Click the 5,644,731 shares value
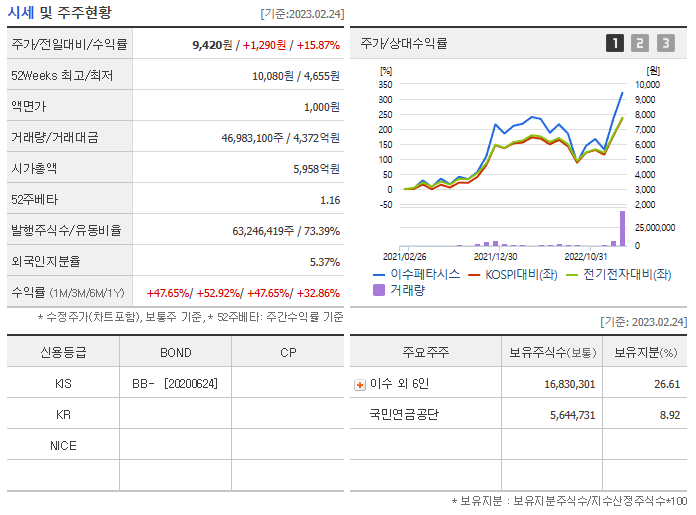Viewport: 696px width, 515px height. coord(573,415)
